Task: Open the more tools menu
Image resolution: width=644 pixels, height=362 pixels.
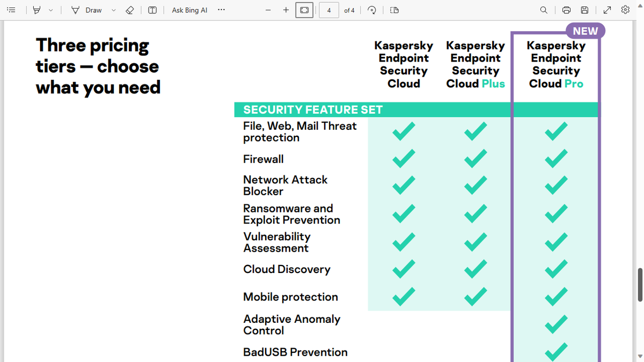Action: coord(222,10)
